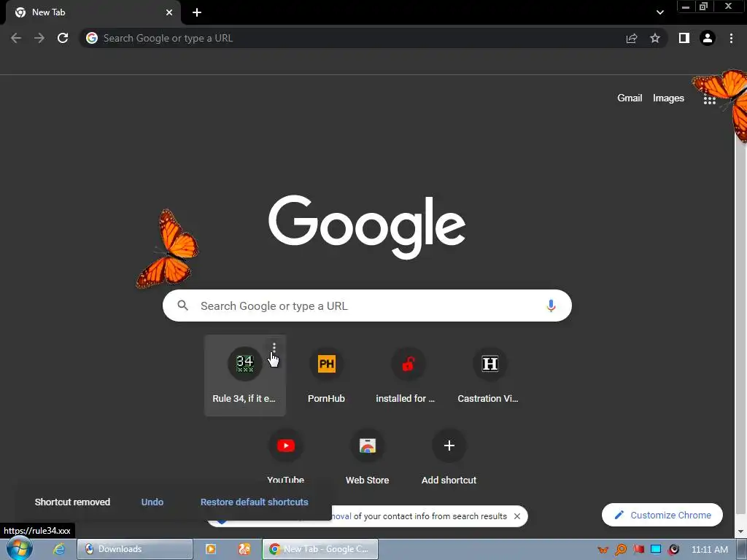747x560 pixels.
Task: Click the search magnifier in search box
Action: pos(183,306)
